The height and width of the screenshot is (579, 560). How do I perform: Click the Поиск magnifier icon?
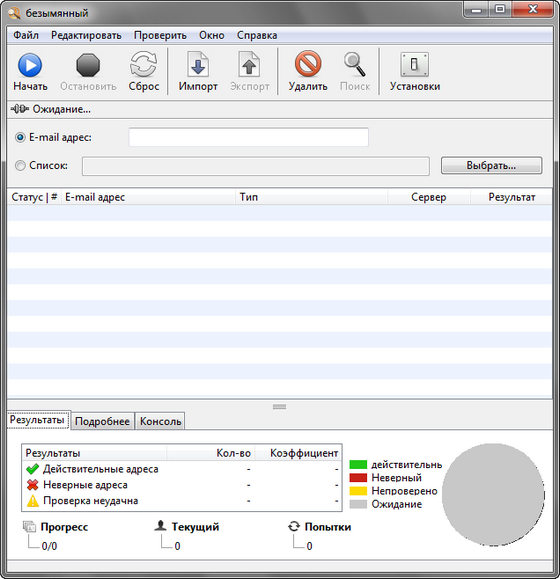354,65
